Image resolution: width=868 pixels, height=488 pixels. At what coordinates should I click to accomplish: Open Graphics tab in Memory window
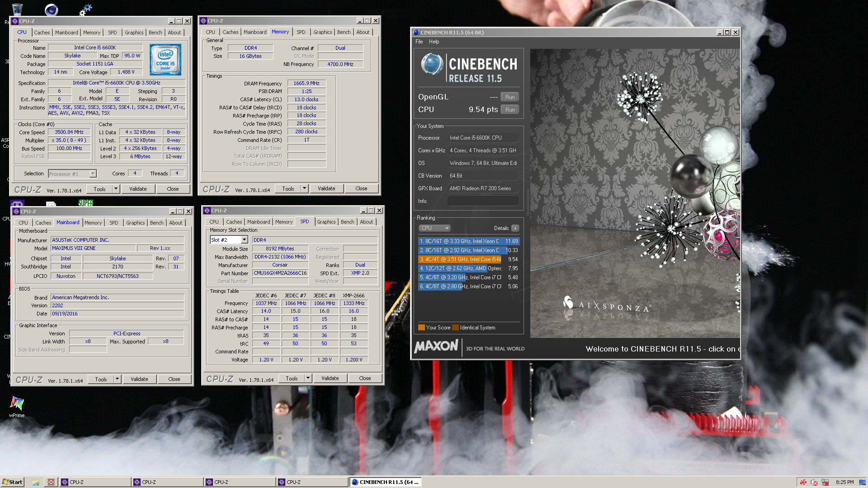pos(322,32)
